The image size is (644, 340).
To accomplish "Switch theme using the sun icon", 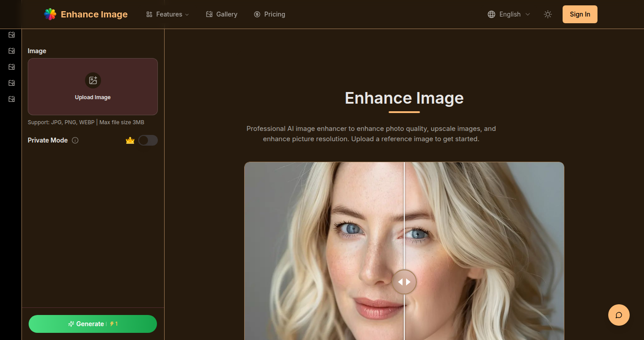I will coord(548,14).
